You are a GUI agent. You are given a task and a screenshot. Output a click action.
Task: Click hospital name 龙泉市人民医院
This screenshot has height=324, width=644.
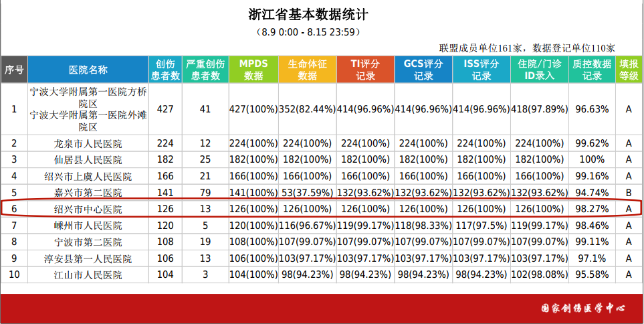(x=88, y=144)
